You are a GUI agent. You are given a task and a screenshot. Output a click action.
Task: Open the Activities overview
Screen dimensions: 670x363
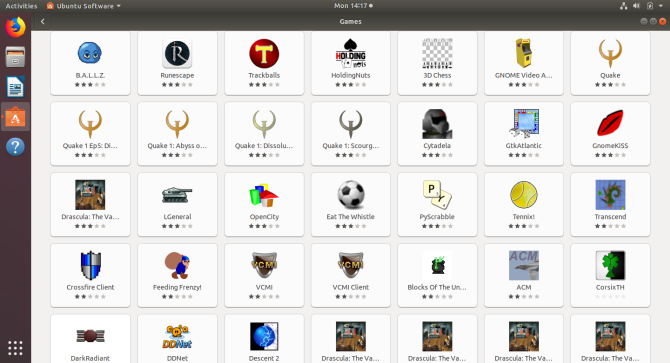[21, 6]
